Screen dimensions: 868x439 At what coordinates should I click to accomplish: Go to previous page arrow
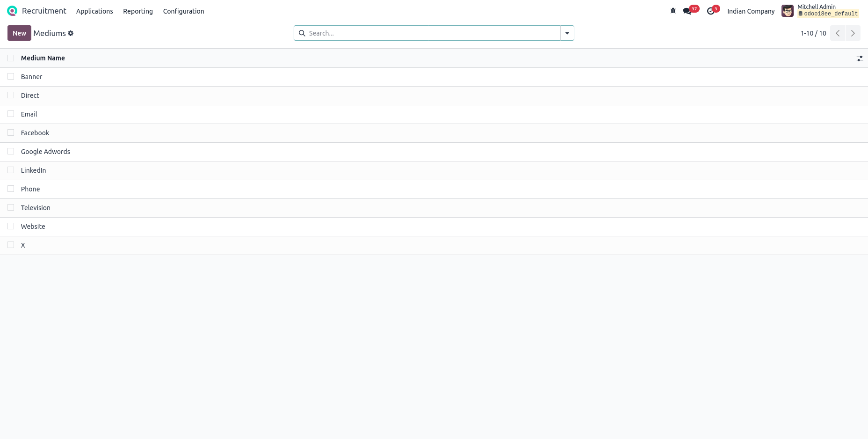(x=838, y=33)
